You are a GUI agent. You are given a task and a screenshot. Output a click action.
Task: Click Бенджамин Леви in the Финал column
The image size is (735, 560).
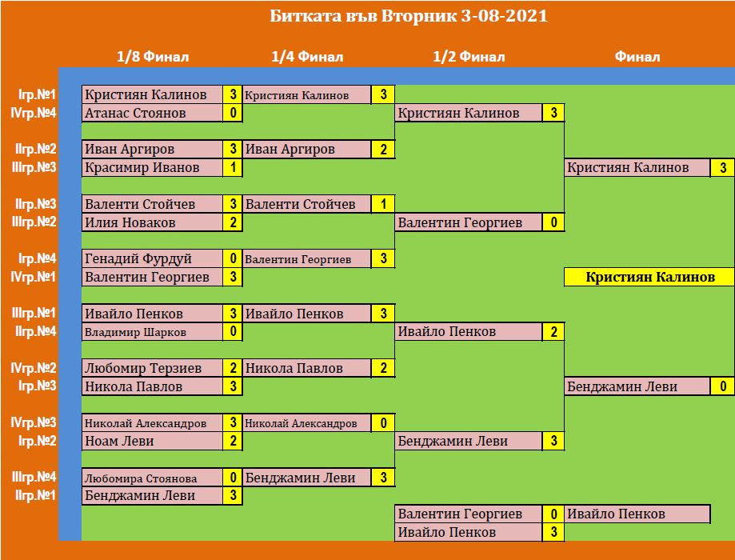(637, 386)
